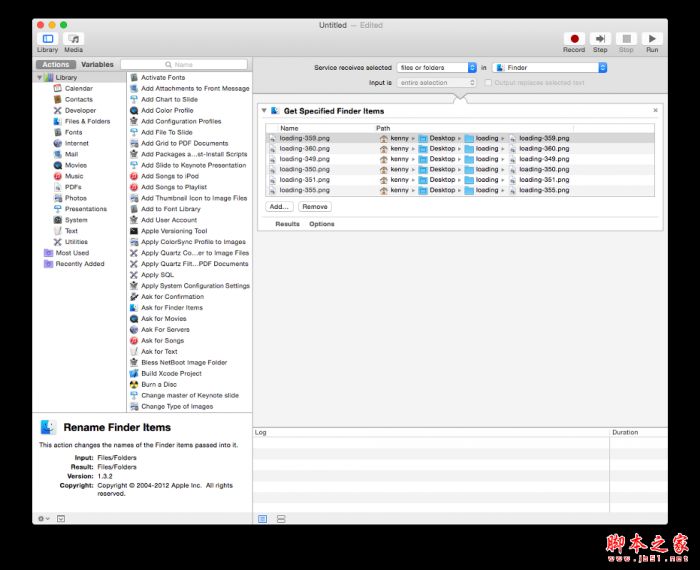
Task: Click the Record button in the toolbar
Action: point(574,40)
